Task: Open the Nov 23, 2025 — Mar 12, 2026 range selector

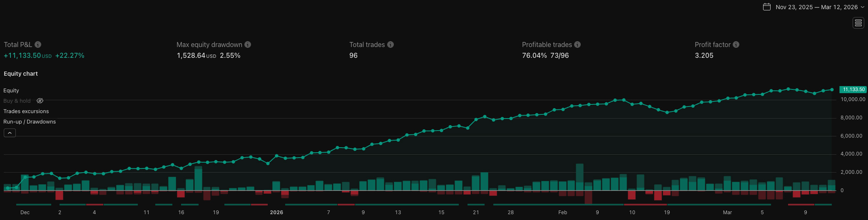Action: pyautogui.click(x=816, y=7)
